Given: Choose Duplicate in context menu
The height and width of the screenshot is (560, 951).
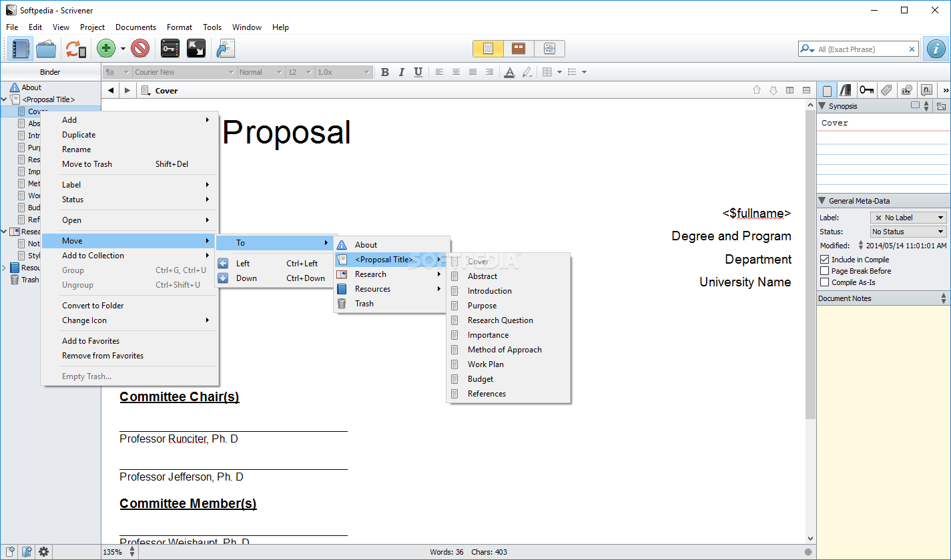Looking at the screenshot, I should pyautogui.click(x=130, y=135).
